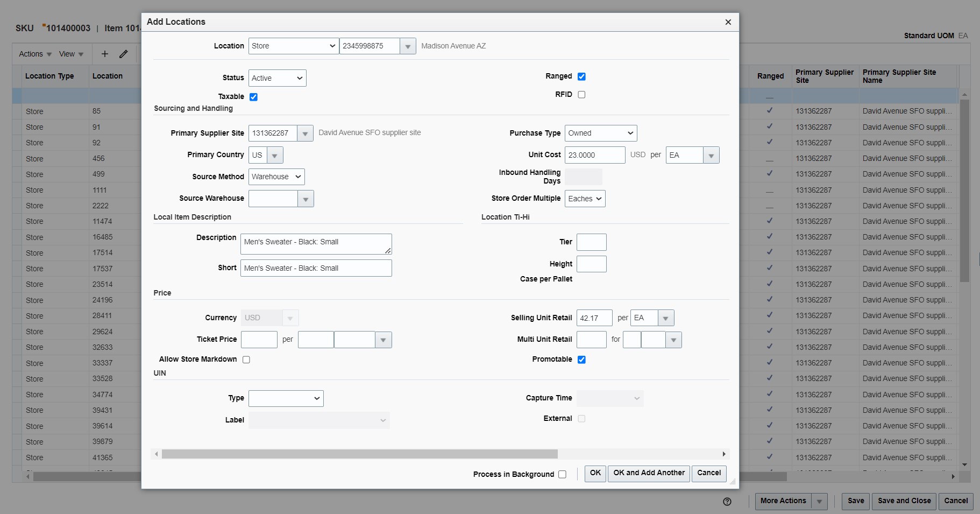The height and width of the screenshot is (514, 980).
Task: Open the Actions menu
Action: click(35, 54)
